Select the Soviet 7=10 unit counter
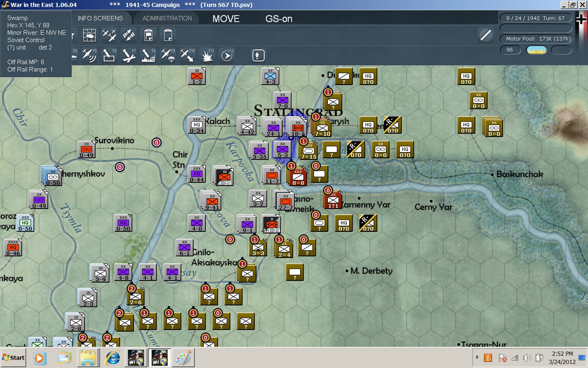This screenshot has height=368, width=588. click(322, 128)
